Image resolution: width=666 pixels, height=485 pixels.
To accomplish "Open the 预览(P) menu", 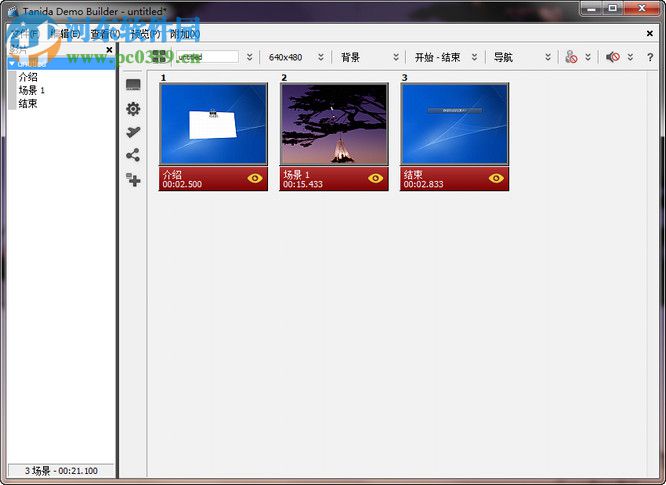I will pos(146,34).
